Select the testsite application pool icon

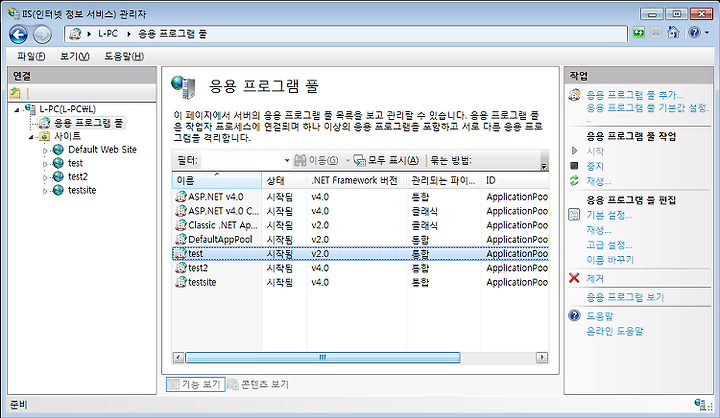coord(180,282)
